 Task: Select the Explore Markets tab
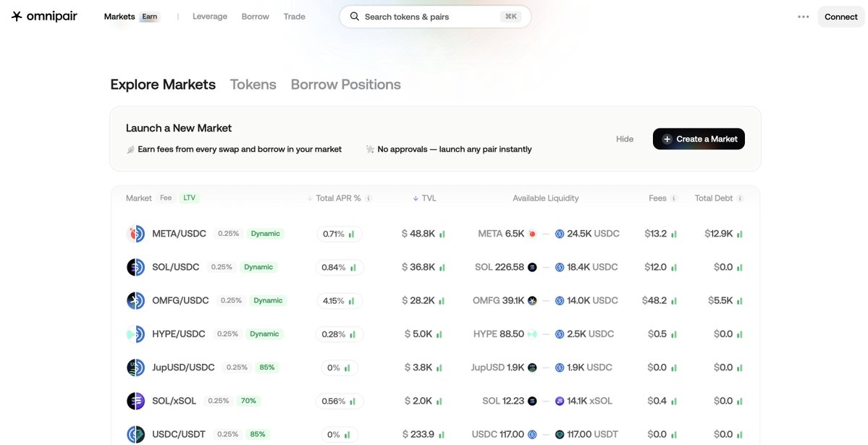tap(163, 85)
